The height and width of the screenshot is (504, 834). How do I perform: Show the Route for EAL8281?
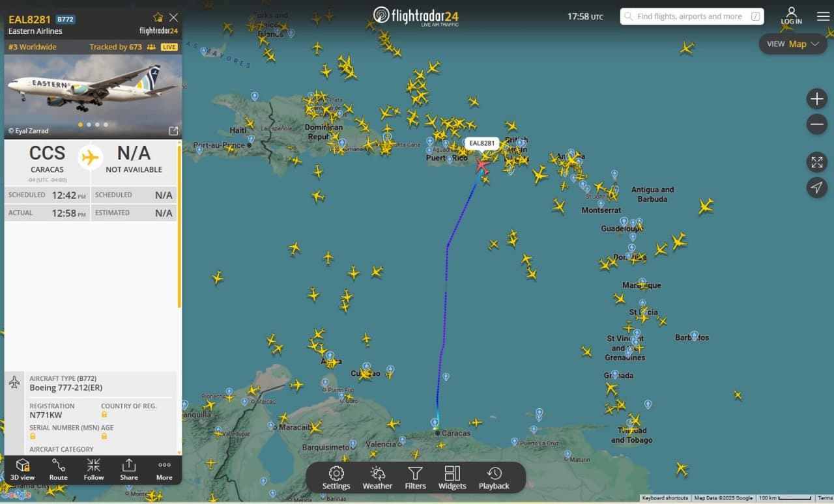coord(58,470)
